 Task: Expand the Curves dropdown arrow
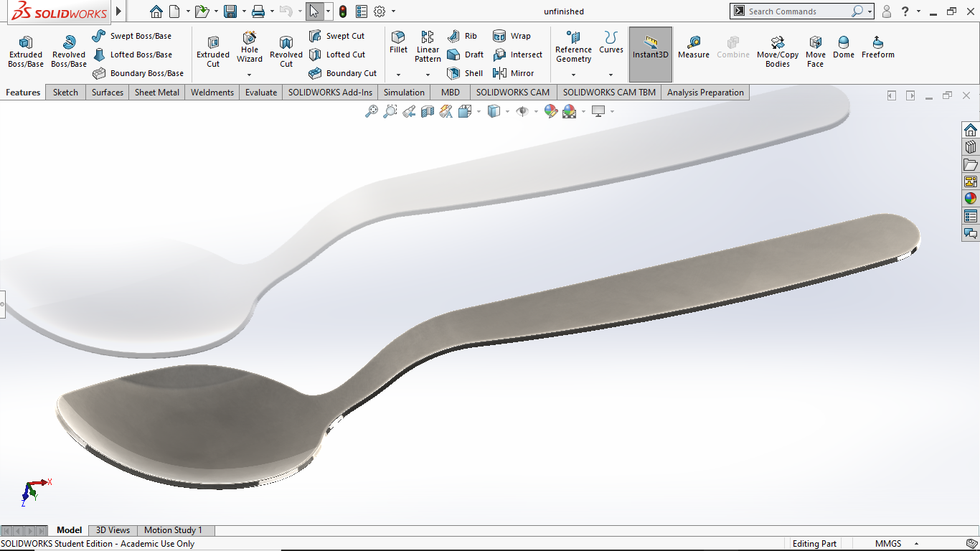pyautogui.click(x=611, y=75)
